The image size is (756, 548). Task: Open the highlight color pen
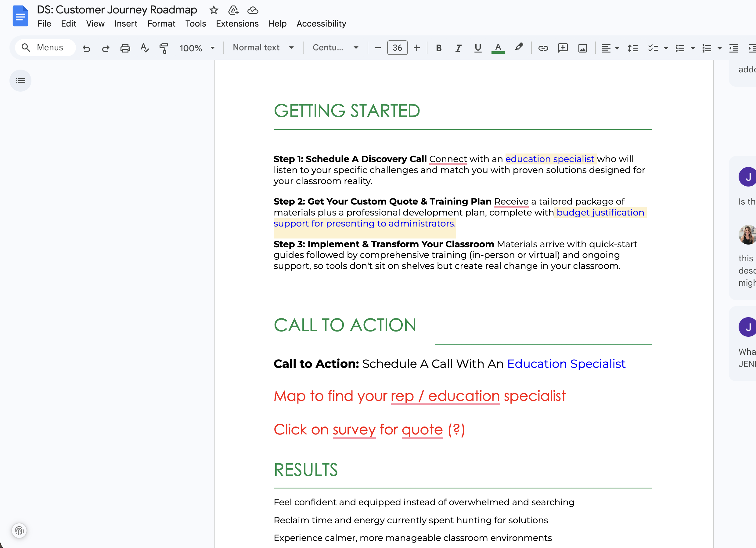(x=519, y=47)
